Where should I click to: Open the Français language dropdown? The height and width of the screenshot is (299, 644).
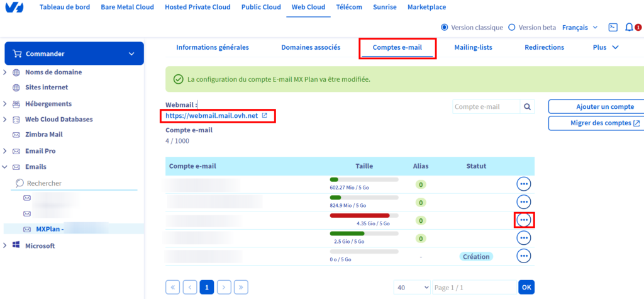[x=580, y=28]
